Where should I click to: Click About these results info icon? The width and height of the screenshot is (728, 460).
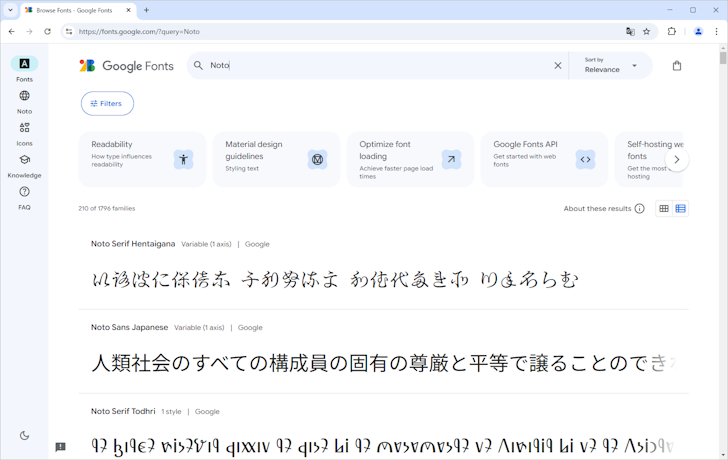tap(639, 208)
